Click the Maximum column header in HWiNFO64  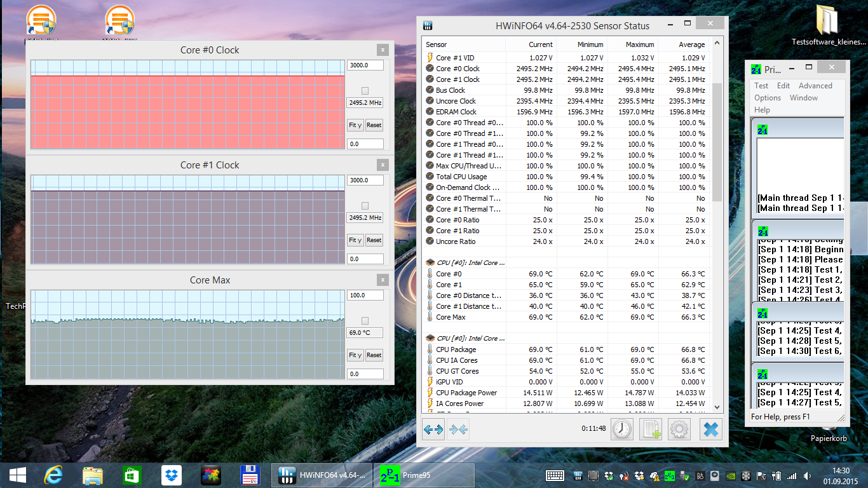coord(632,44)
